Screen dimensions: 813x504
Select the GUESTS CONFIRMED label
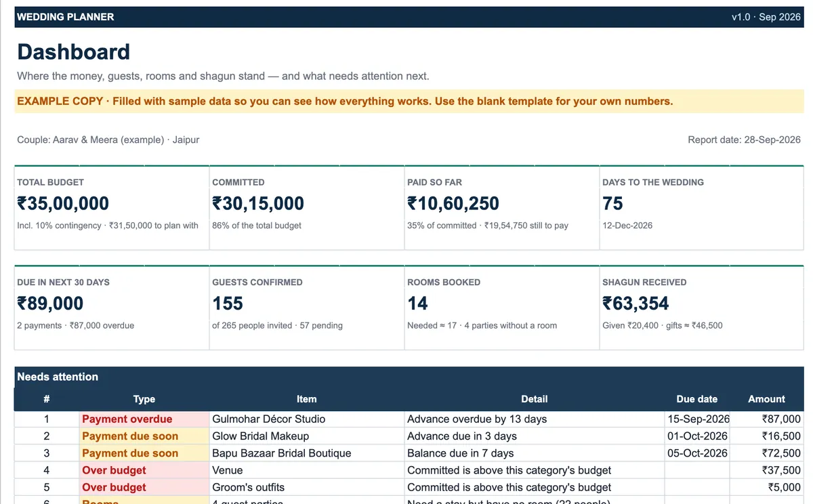[x=257, y=282]
